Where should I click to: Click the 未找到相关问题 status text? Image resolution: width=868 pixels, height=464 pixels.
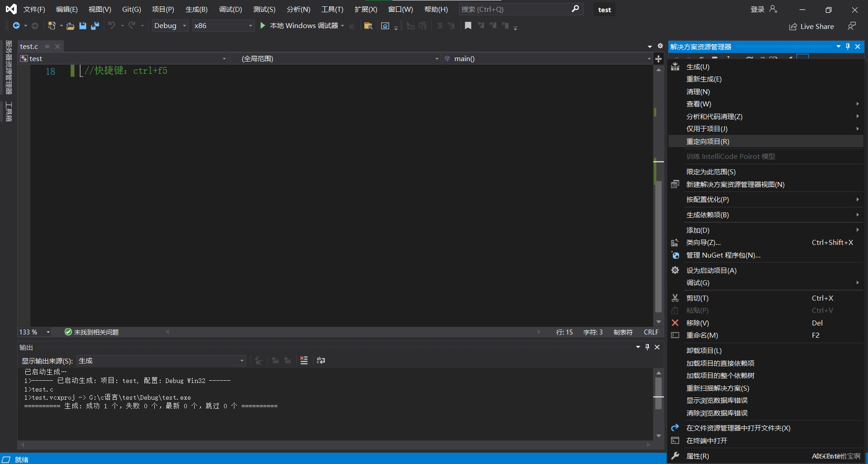(96, 332)
